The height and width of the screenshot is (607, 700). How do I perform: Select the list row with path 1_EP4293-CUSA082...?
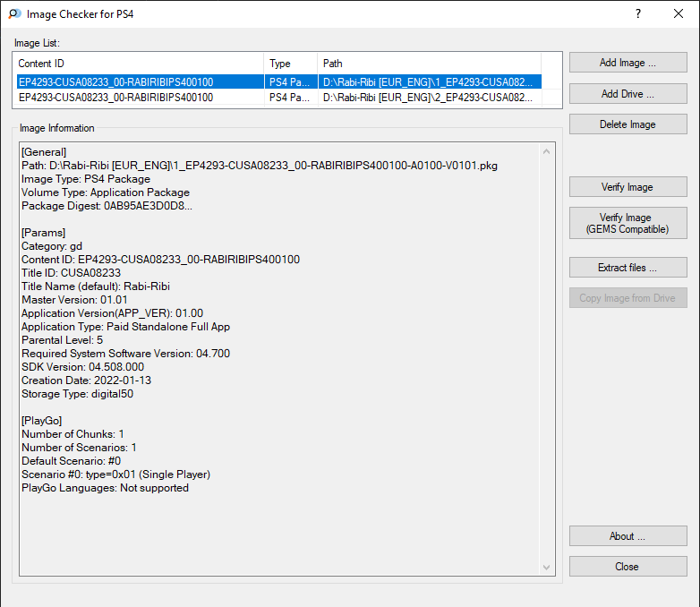pyautogui.click(x=279, y=81)
